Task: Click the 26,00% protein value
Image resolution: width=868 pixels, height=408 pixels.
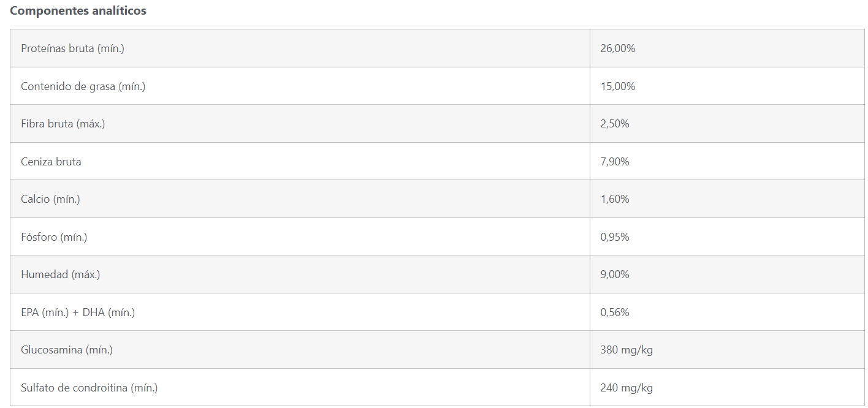Action: click(x=618, y=48)
